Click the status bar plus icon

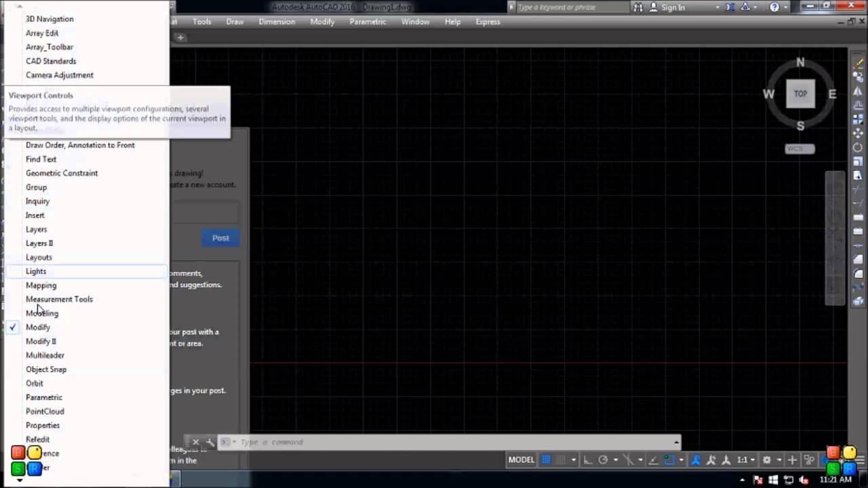click(x=792, y=460)
